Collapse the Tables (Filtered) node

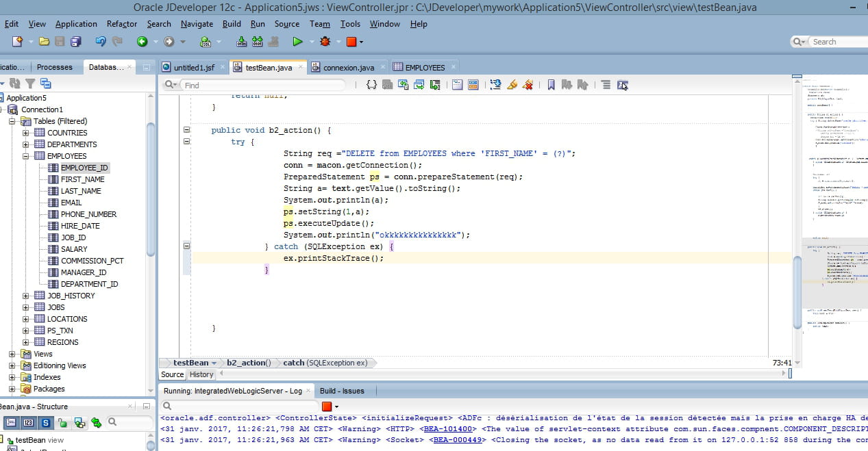(x=12, y=121)
